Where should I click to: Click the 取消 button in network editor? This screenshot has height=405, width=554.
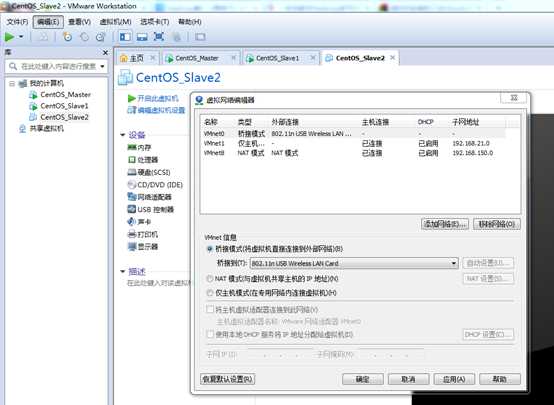[408, 379]
